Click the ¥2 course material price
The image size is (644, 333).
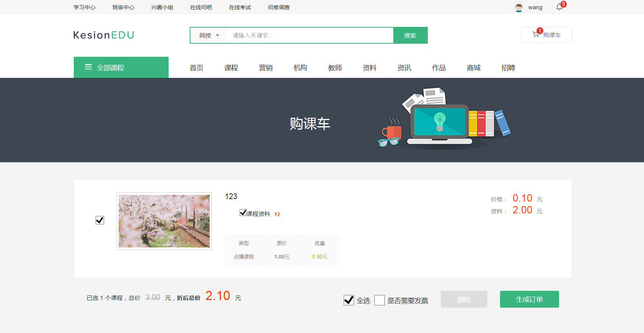(277, 214)
